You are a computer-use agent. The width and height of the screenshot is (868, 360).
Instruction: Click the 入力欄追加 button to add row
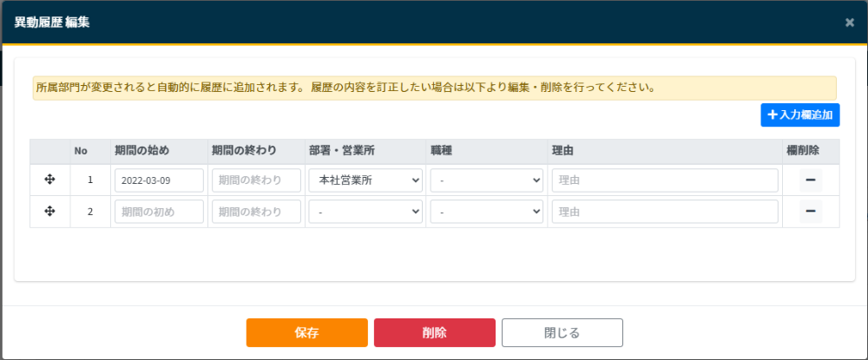tap(799, 115)
